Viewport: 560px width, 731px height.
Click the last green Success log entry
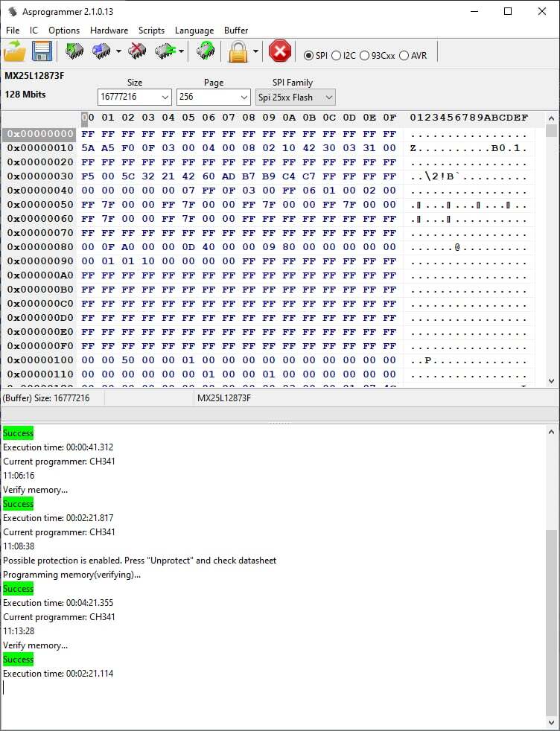click(x=18, y=660)
